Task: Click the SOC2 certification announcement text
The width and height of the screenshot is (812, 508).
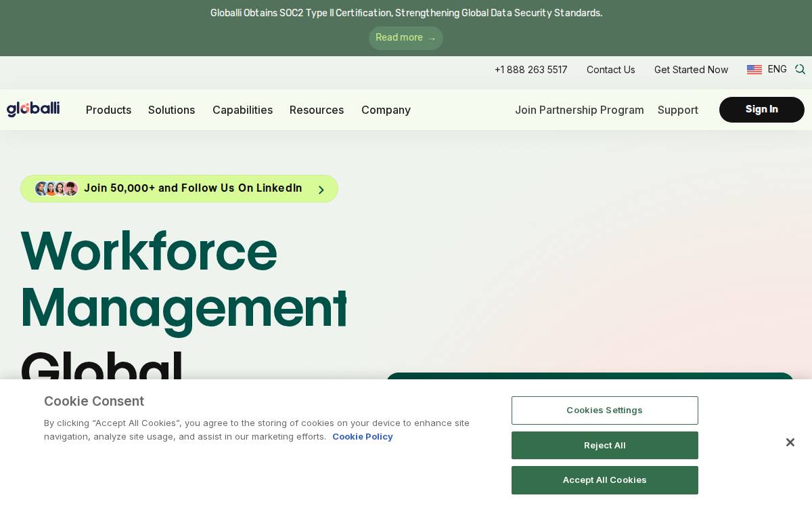Action: point(406,13)
